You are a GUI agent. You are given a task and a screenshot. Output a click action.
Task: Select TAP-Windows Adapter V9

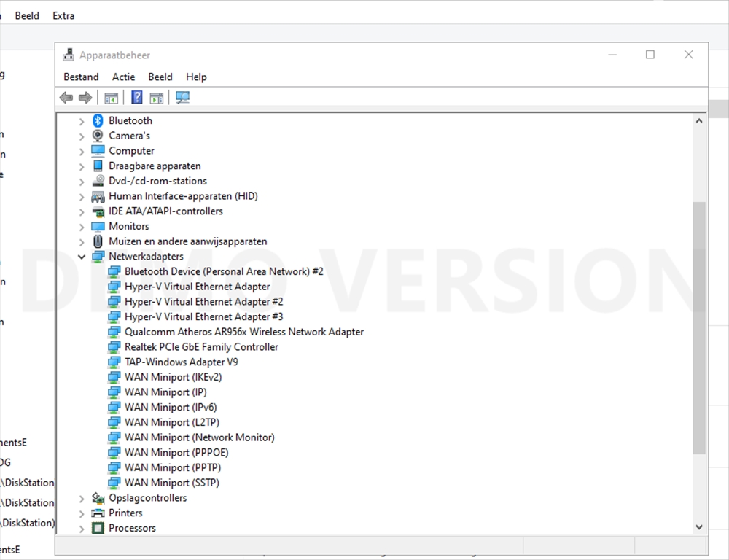point(181,362)
